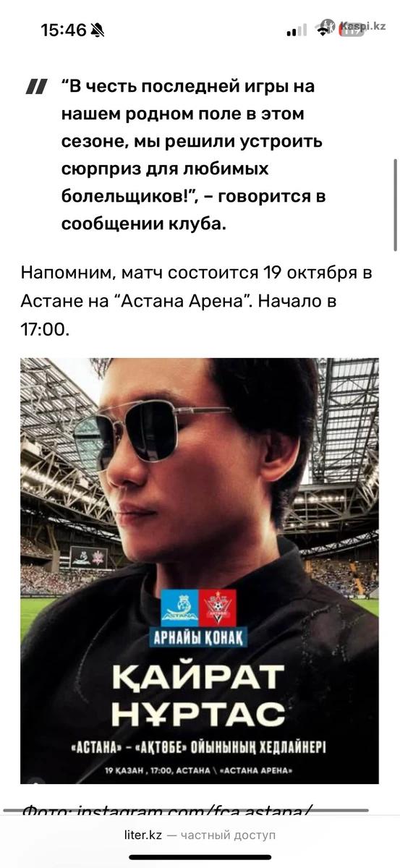Open the Қайрат Нұртас poster image
400x868 pixels.
click(x=200, y=571)
